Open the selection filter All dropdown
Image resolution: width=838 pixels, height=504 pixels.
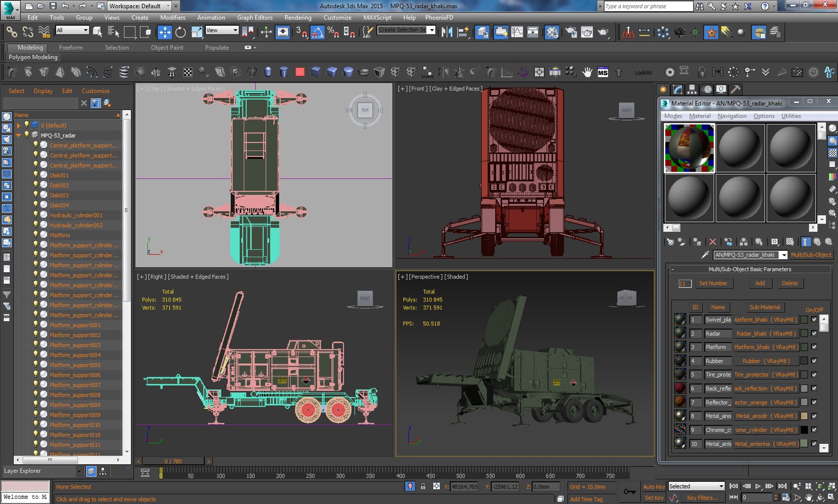coord(72,30)
